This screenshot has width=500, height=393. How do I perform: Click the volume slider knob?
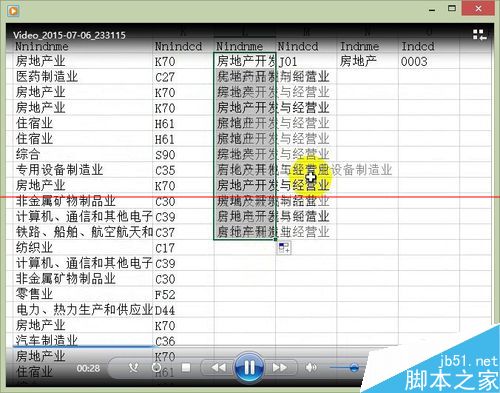(354, 368)
